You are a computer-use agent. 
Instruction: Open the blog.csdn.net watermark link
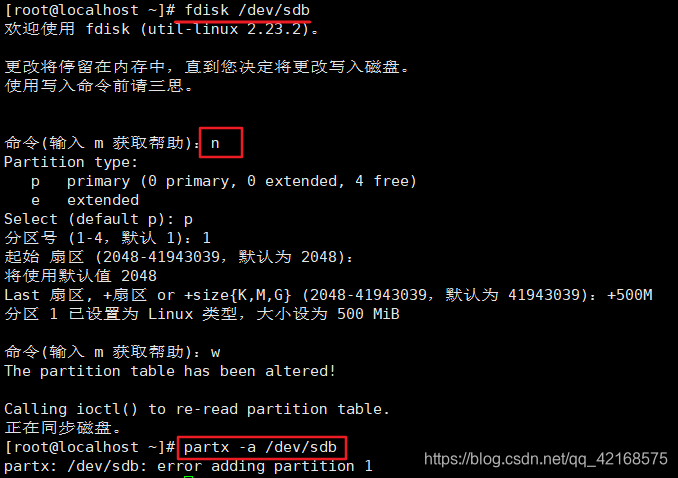pyautogui.click(x=546, y=459)
